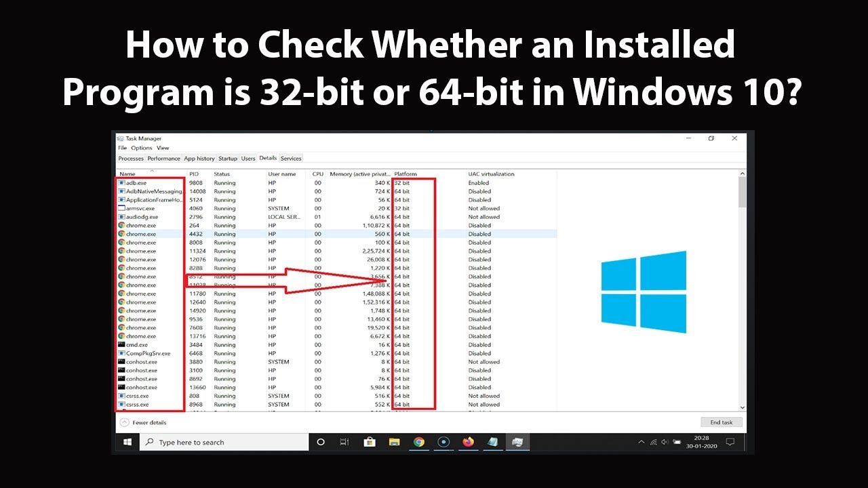Open Task View from the taskbar
The image size is (868, 488).
pos(344,442)
